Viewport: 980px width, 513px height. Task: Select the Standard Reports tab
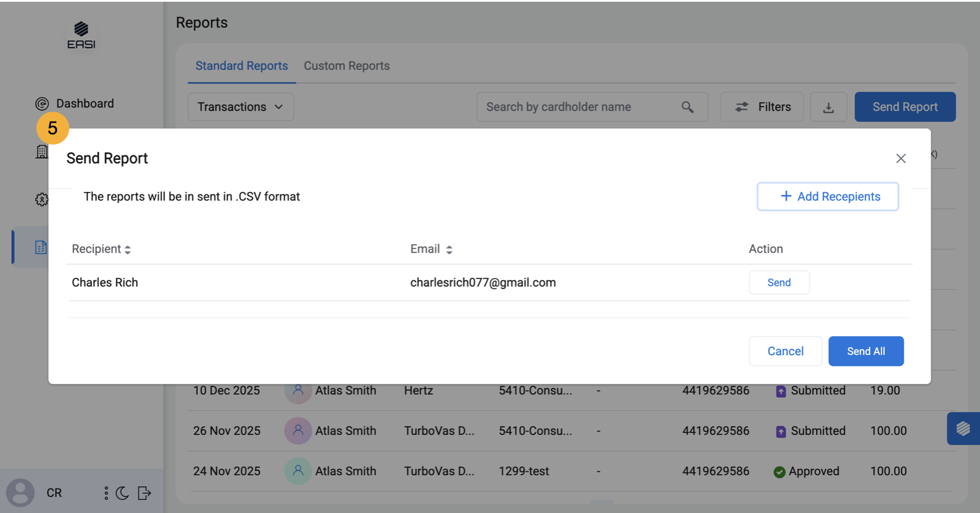pyautogui.click(x=242, y=66)
